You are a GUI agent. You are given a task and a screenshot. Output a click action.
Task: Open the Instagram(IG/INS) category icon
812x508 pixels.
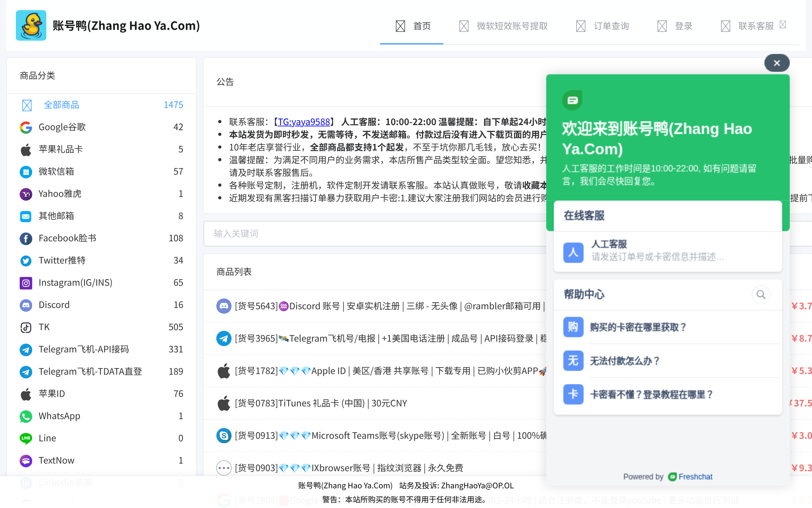(26, 283)
